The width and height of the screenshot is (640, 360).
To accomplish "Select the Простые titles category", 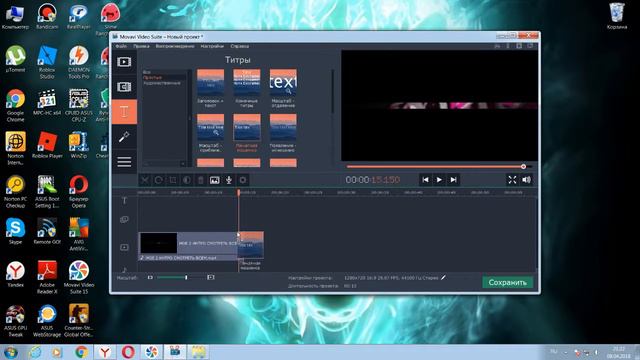I will tap(152, 78).
